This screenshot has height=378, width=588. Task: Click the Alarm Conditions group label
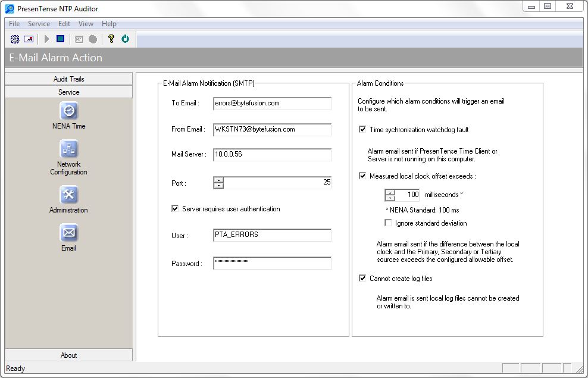click(x=380, y=83)
